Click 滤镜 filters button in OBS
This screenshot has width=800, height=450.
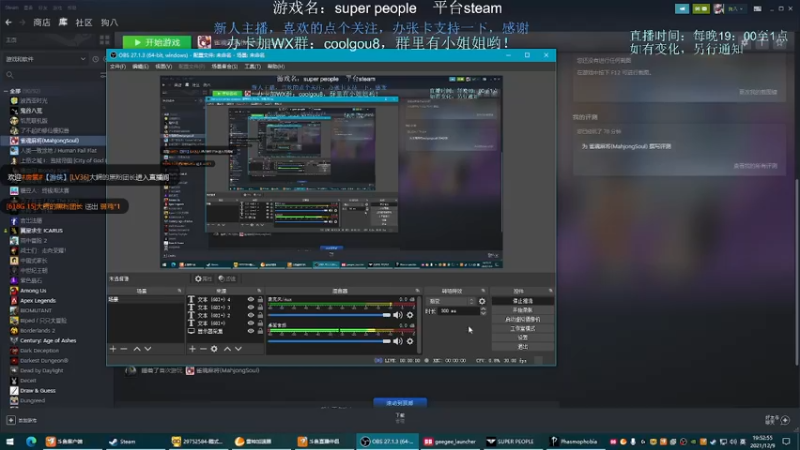(227, 279)
